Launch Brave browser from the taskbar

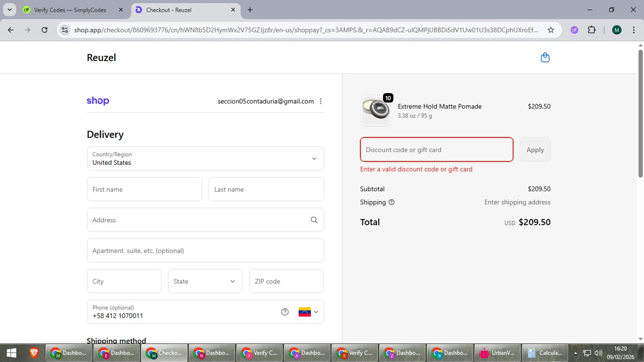coord(34,353)
